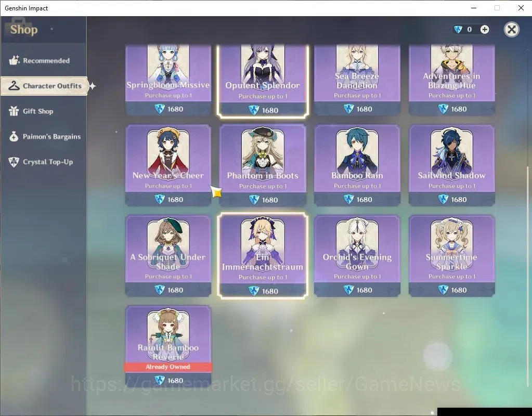532x416 pixels.
Task: Click the 1680 price under Sea Breeze Dandelion
Action: 364,109
